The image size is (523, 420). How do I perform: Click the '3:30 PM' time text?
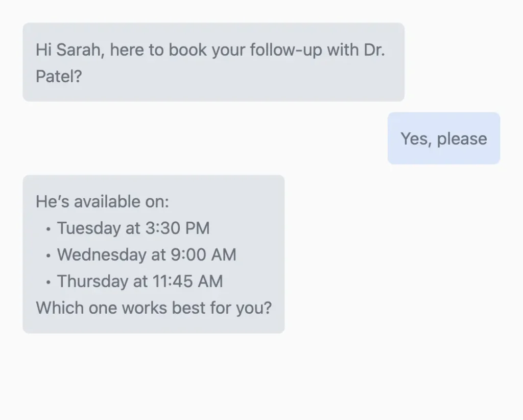(177, 228)
